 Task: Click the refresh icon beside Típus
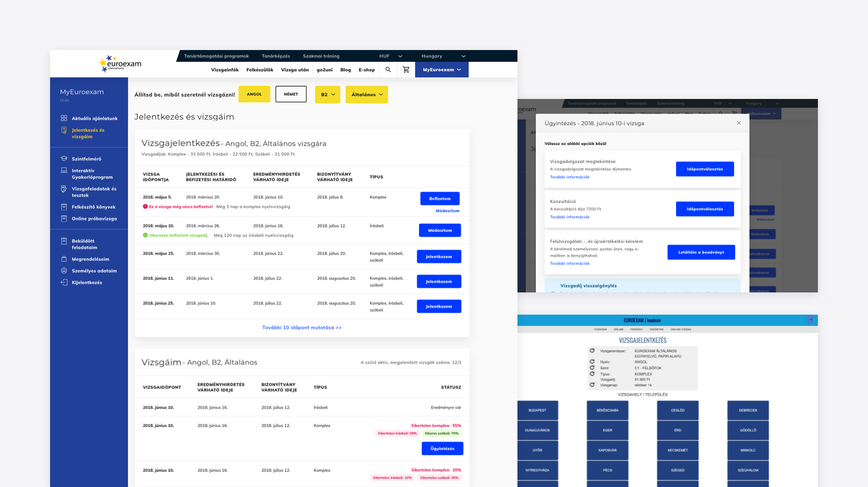[592, 374]
